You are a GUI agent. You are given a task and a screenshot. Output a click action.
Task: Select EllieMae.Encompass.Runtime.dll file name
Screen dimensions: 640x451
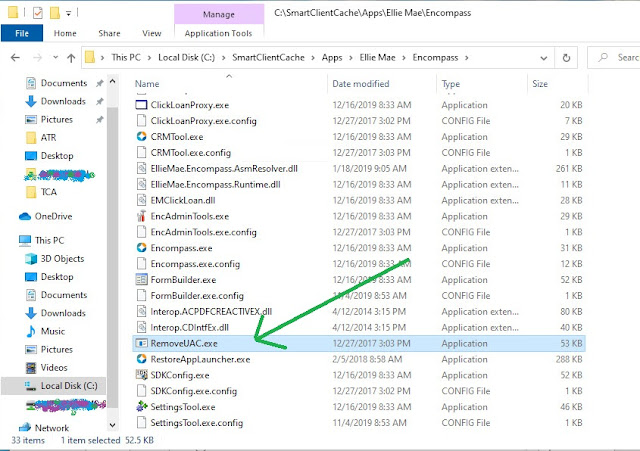tap(216, 184)
